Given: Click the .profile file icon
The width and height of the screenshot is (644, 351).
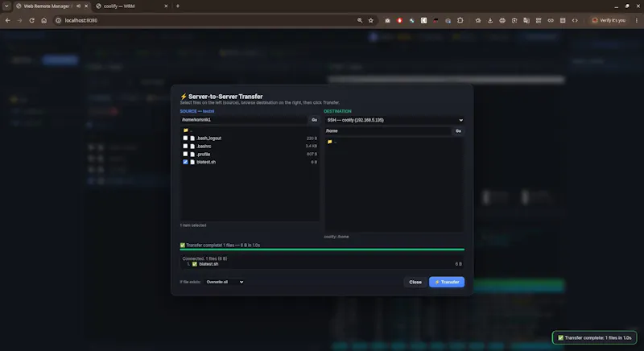Looking at the screenshot, I should [192, 154].
